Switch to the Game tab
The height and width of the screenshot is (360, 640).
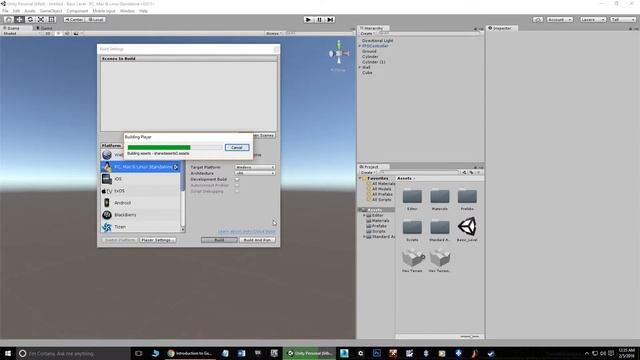coord(44,28)
